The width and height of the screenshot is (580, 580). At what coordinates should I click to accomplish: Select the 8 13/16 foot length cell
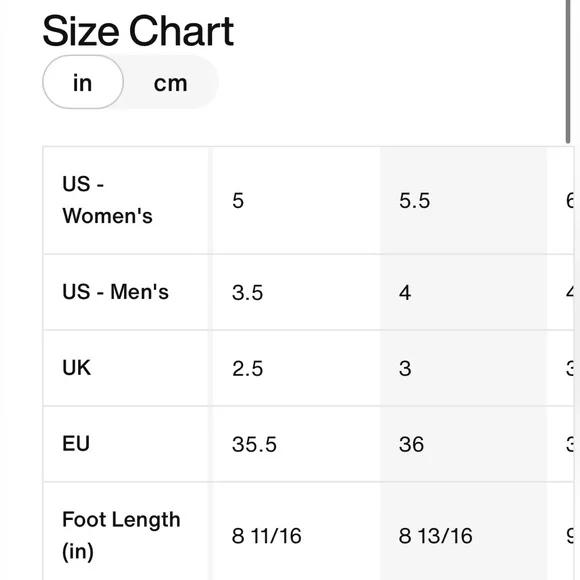point(463,533)
